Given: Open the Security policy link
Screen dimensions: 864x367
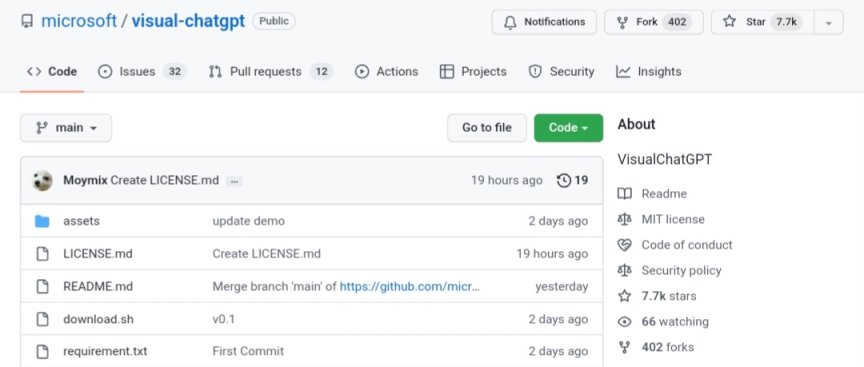Looking at the screenshot, I should pyautogui.click(x=681, y=271).
